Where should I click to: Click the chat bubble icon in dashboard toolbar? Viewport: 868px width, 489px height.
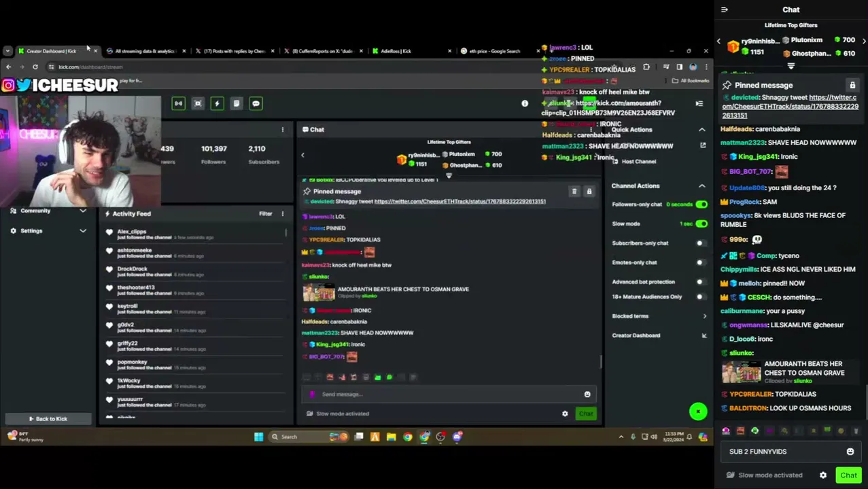[256, 103]
